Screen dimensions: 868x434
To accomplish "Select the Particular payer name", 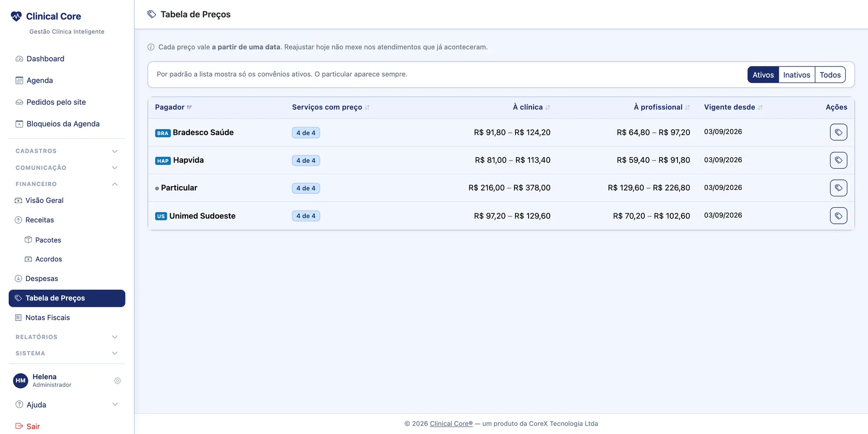I will [179, 188].
